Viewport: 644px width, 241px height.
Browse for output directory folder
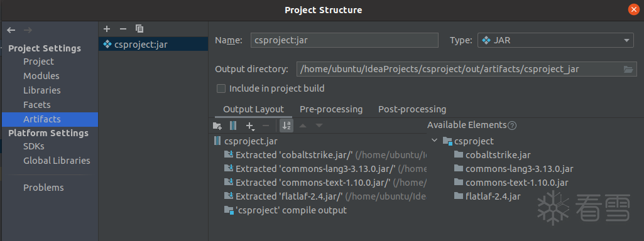pos(628,69)
